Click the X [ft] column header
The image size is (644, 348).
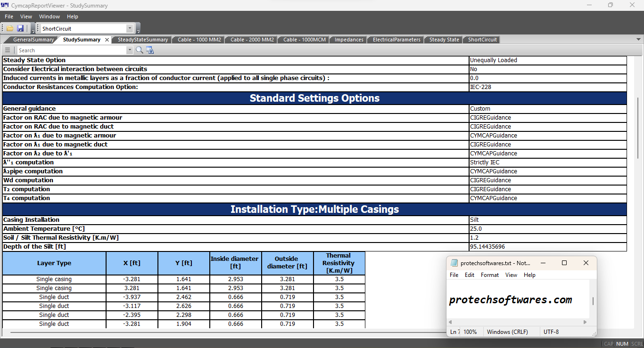(132, 263)
